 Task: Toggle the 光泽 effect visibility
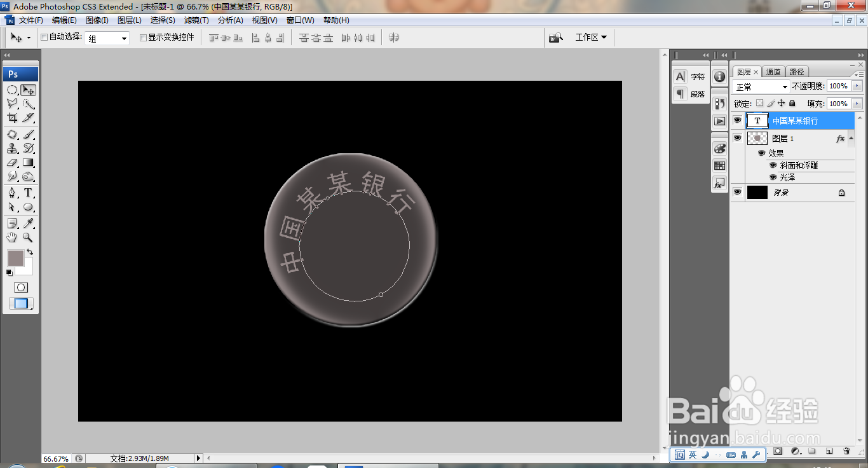[x=773, y=177]
